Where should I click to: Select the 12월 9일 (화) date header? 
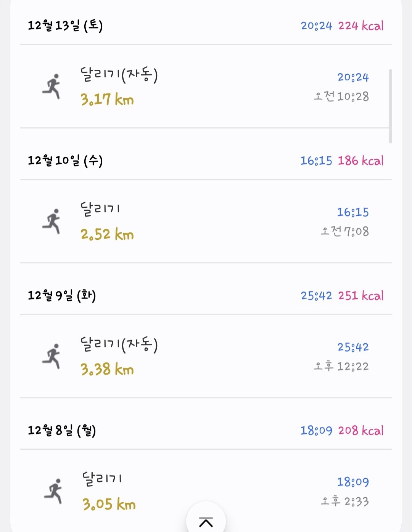point(62,296)
